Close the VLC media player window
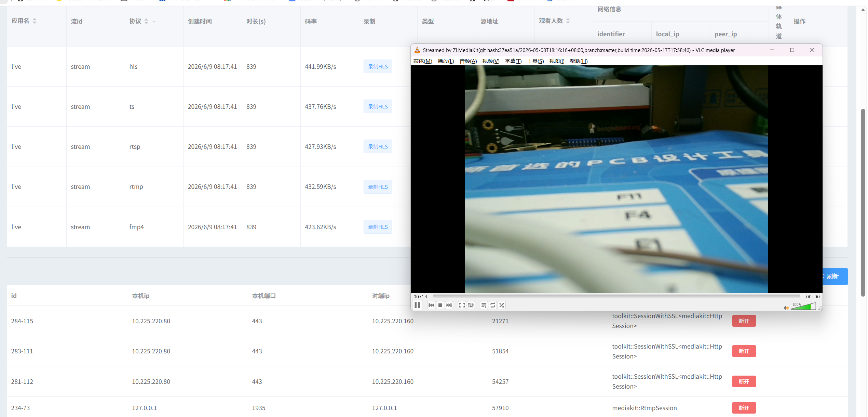This screenshot has height=417, width=868. point(812,50)
